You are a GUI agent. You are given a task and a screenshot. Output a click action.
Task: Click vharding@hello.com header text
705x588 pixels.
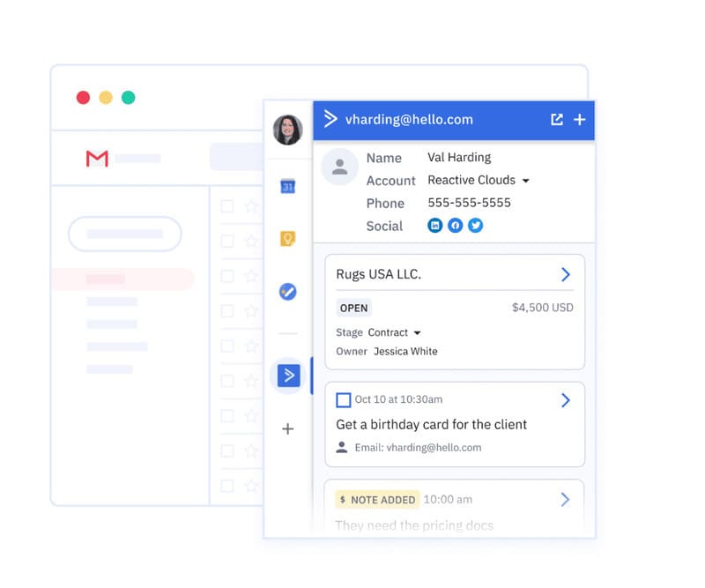tap(409, 119)
